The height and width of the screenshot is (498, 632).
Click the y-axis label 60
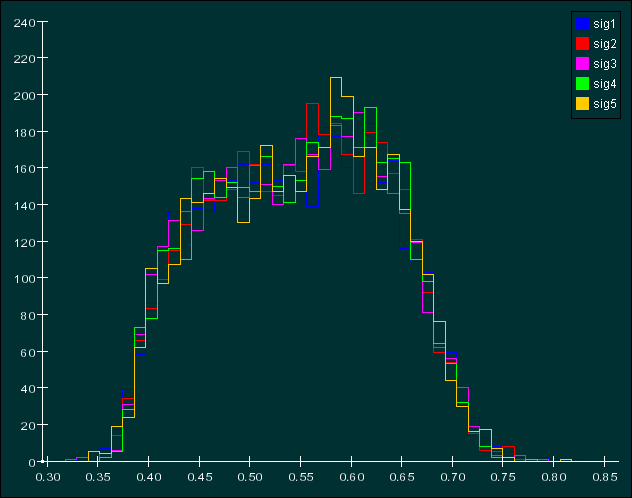[x=28, y=353]
